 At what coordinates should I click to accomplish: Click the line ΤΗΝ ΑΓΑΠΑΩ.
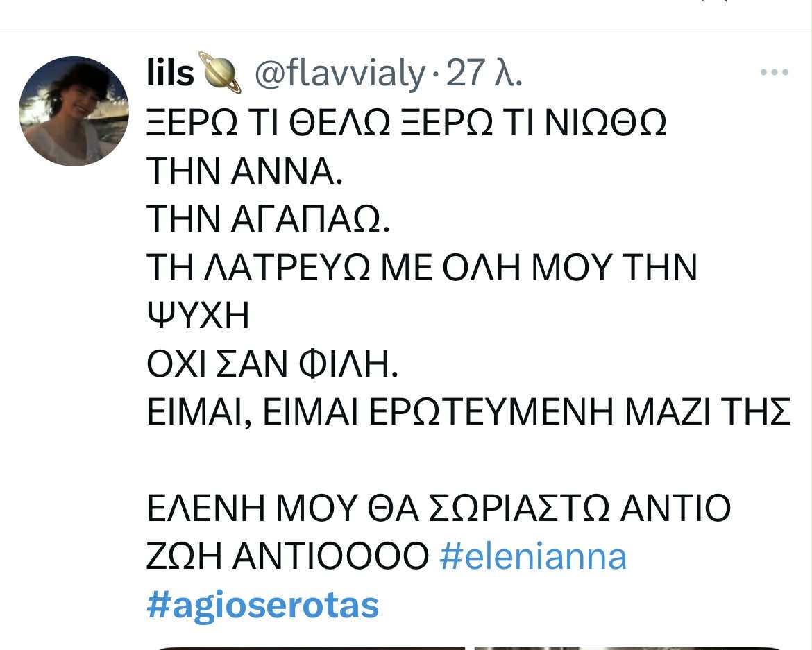click(x=269, y=219)
